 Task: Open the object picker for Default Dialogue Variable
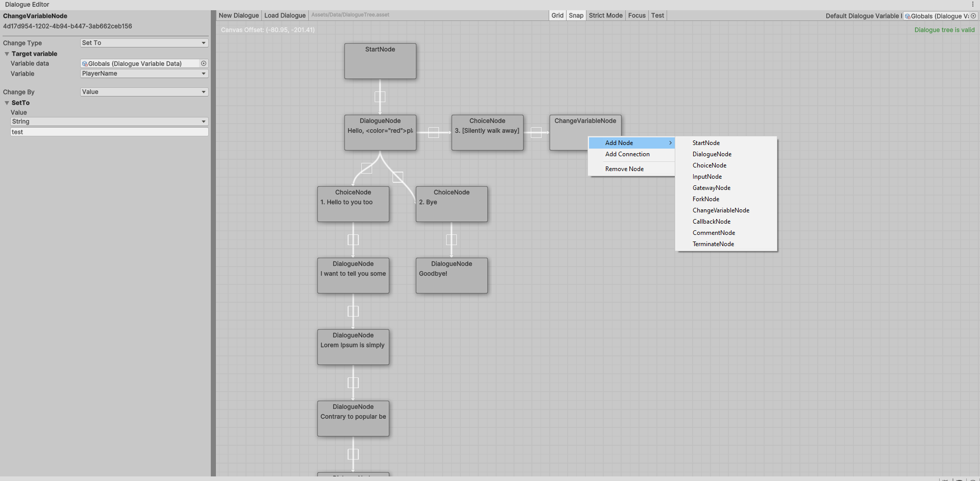(973, 16)
